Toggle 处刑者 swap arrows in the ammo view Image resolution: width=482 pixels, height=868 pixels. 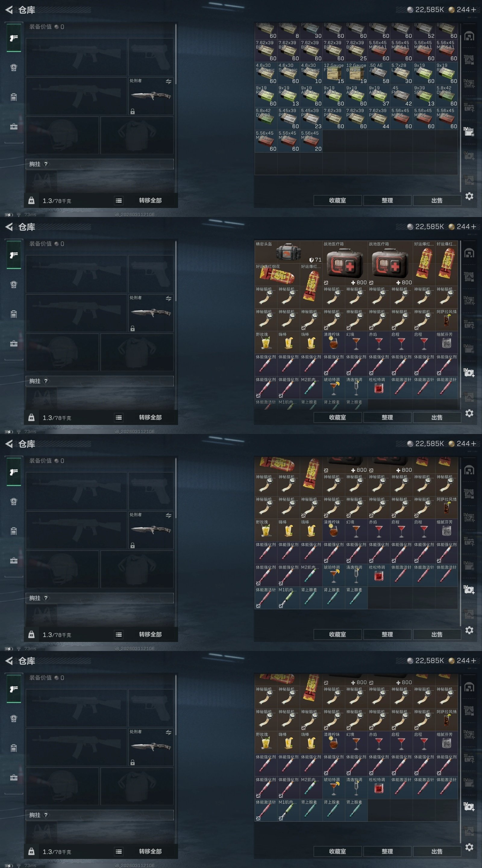tap(168, 82)
